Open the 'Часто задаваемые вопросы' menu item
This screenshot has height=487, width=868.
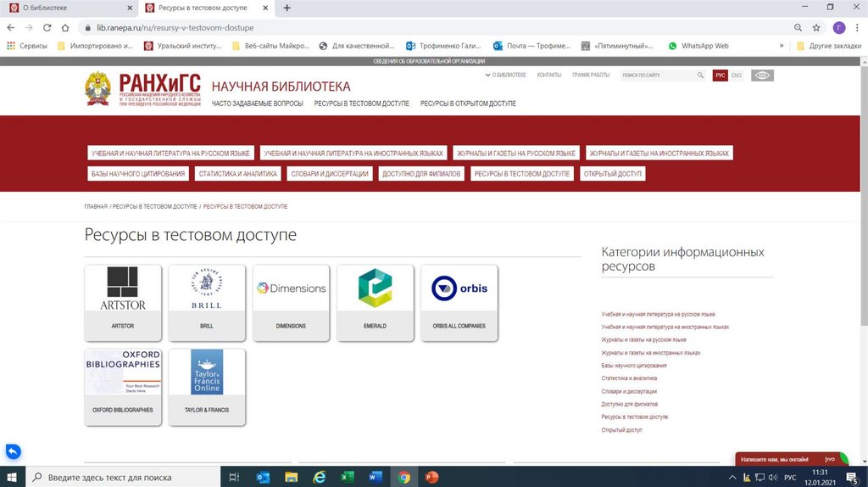(258, 104)
